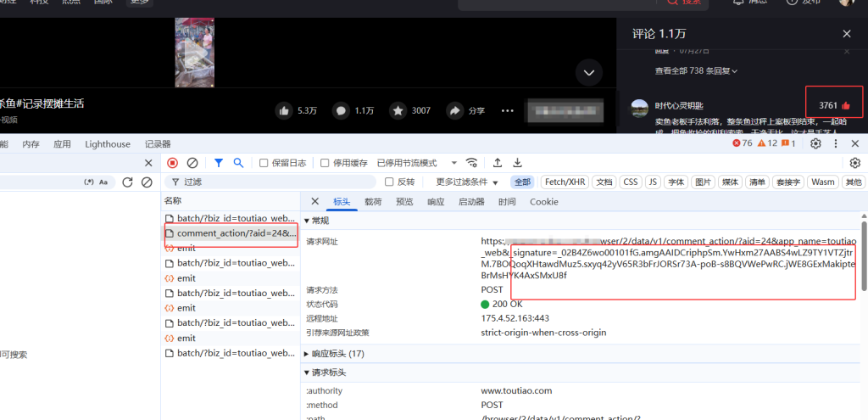Open network panel settings gear at toolbar end
The width and height of the screenshot is (868, 420).
(x=855, y=163)
